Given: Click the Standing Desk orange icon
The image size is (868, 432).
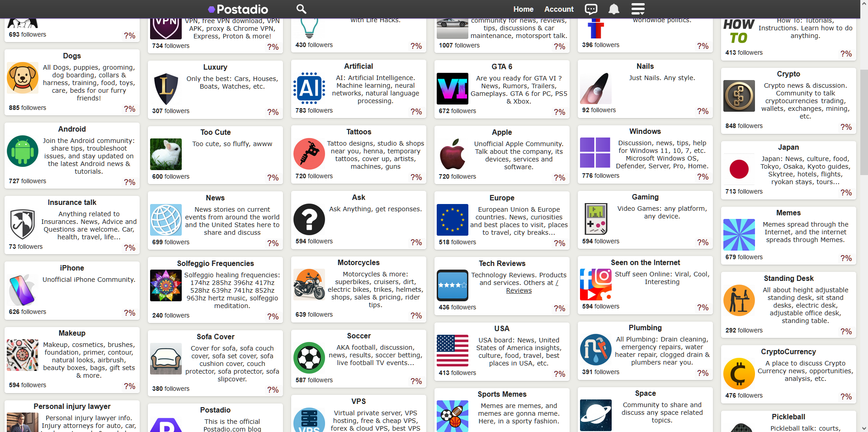Looking at the screenshot, I should 739,300.
